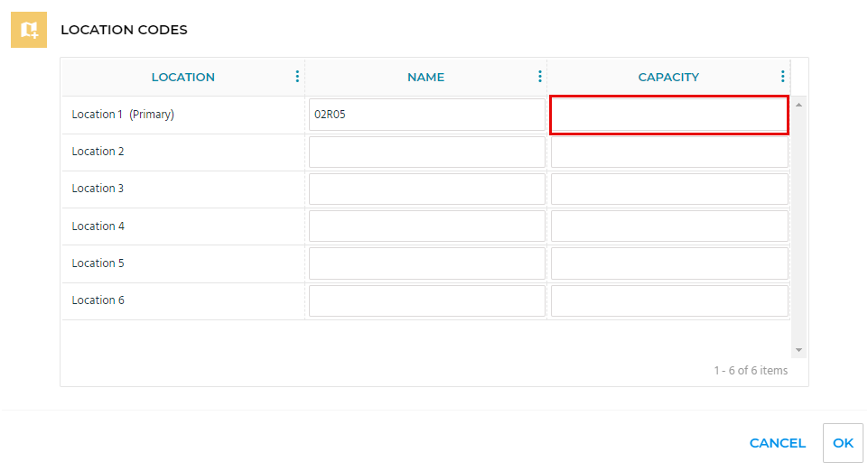Open the Capacity column options menu
This screenshot has height=471, width=868.
click(x=782, y=77)
